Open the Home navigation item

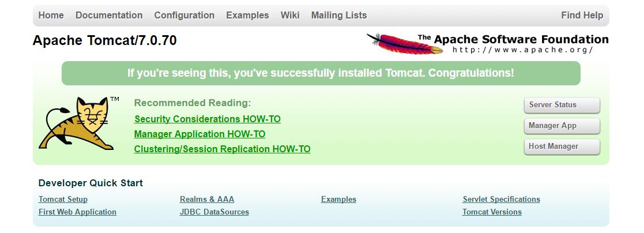click(x=51, y=16)
